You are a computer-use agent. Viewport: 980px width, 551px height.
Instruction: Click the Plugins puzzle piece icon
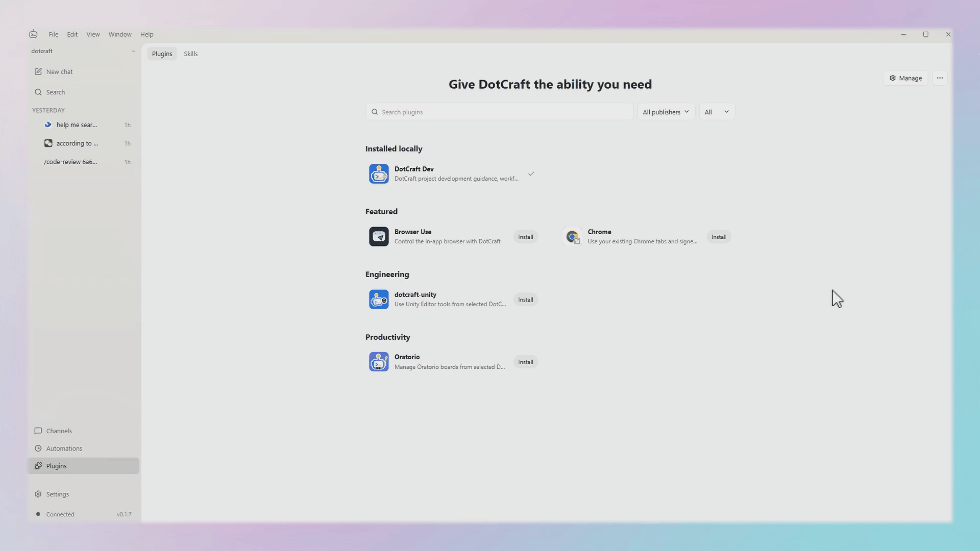(38, 466)
